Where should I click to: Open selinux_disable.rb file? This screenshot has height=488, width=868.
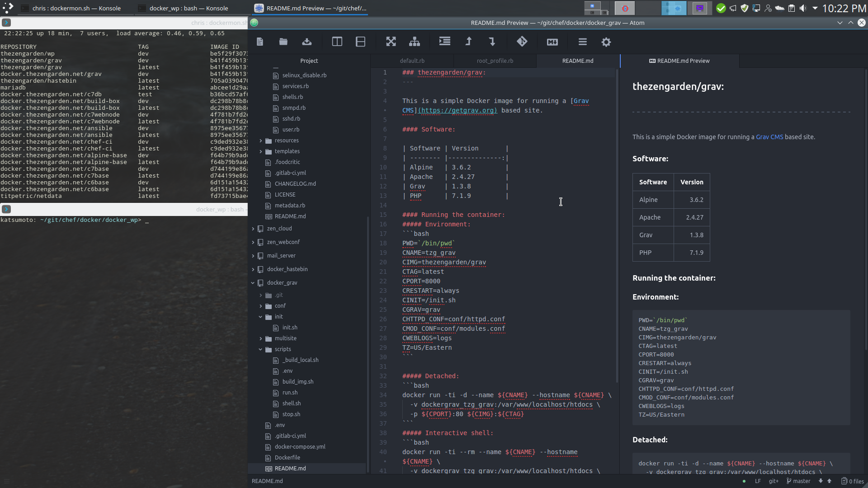(x=304, y=75)
